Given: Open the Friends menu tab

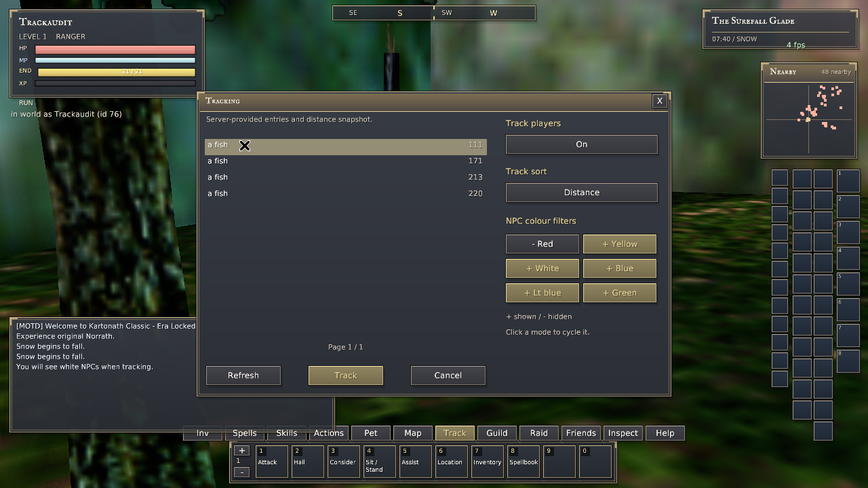Looking at the screenshot, I should click(x=581, y=433).
